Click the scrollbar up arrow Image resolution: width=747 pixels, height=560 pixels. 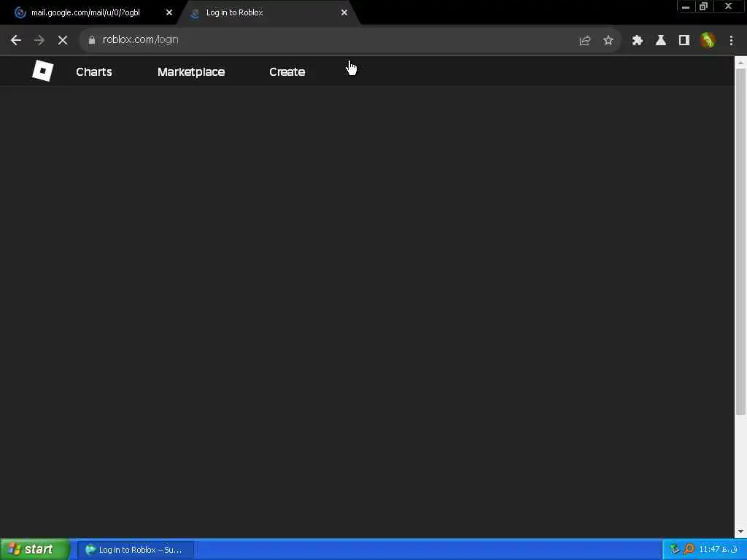pos(740,63)
